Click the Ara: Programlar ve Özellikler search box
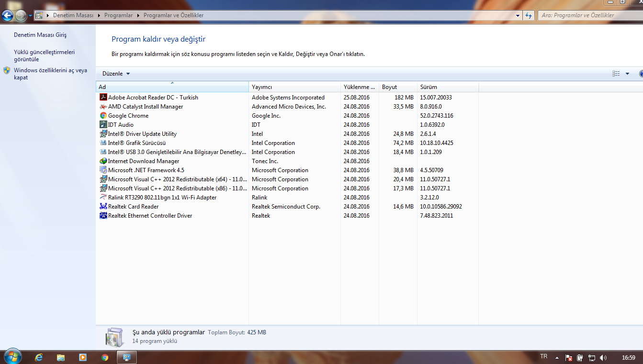The image size is (643, 364). (x=590, y=15)
